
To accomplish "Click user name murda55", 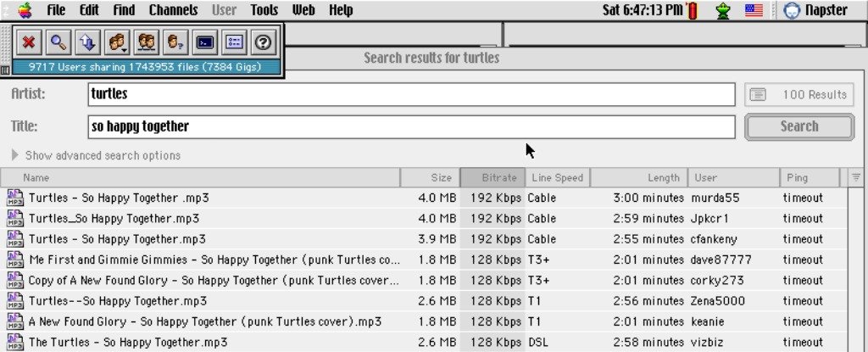I will [x=715, y=198].
